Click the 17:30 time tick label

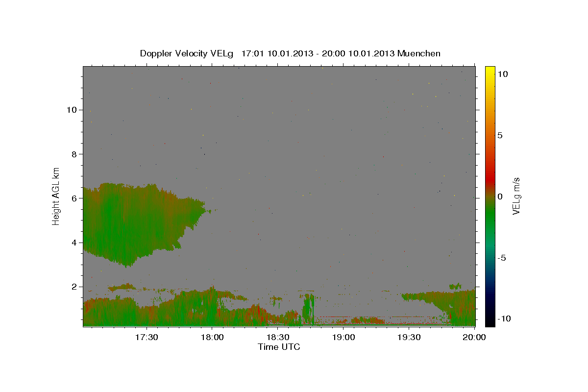(146, 337)
